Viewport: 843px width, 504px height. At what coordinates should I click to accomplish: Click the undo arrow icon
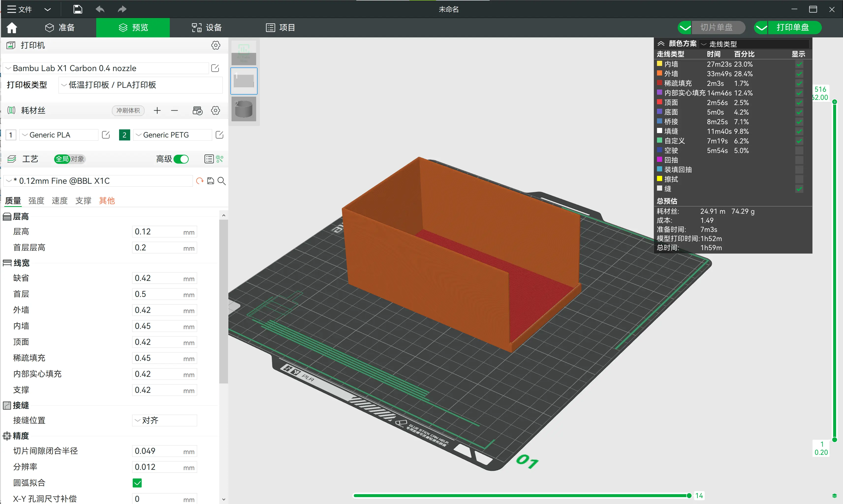[x=100, y=9]
